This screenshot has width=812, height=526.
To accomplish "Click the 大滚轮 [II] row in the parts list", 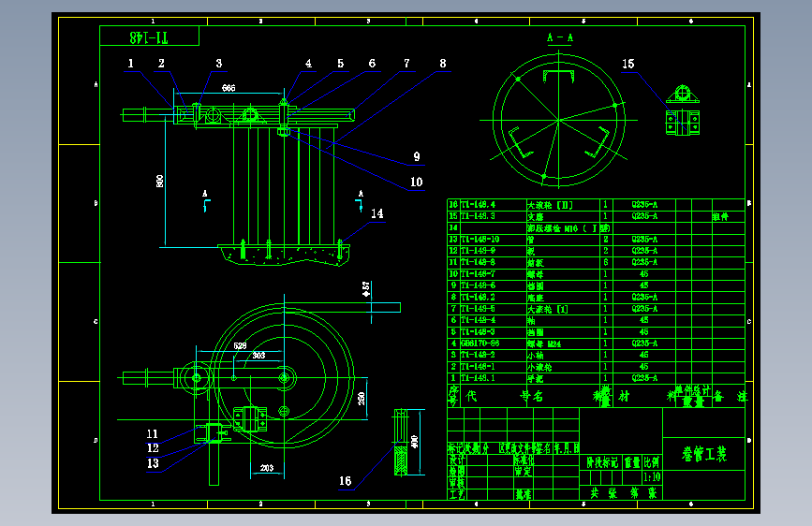I will (596, 204).
